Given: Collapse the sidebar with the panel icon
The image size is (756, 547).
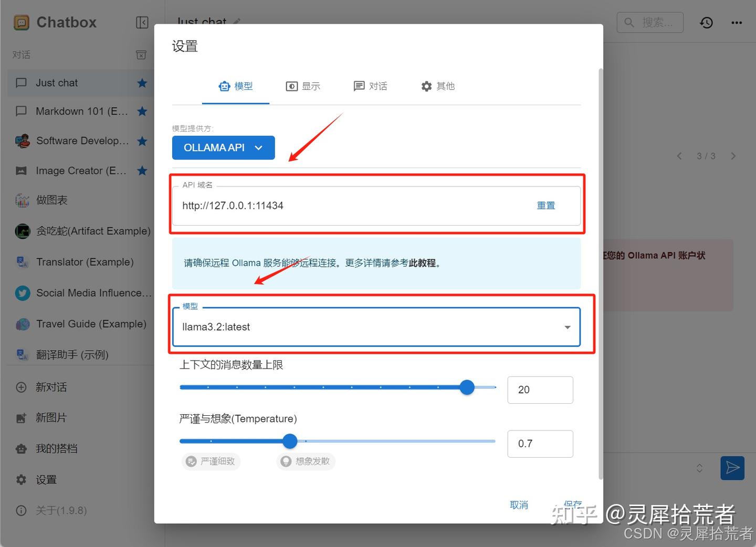Looking at the screenshot, I should coord(141,22).
